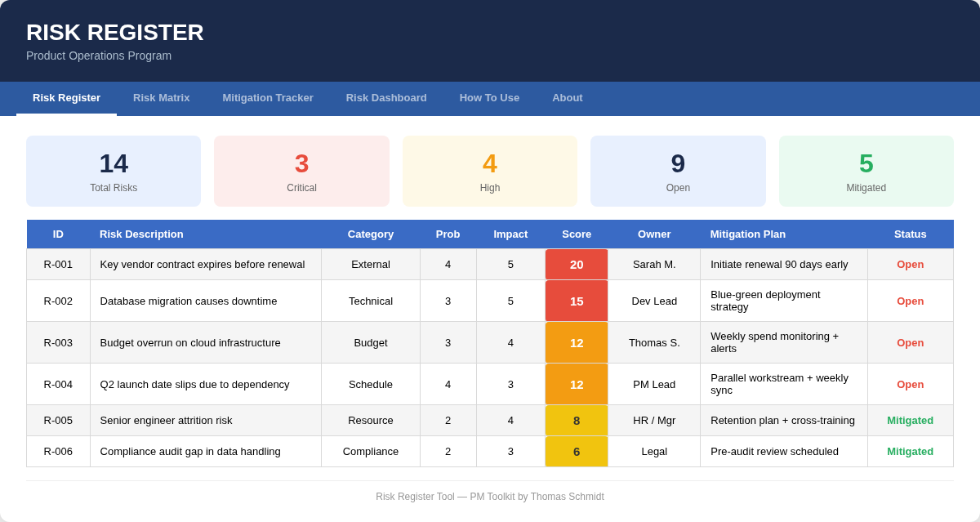
Task: Click the High risks card
Action: (489, 171)
